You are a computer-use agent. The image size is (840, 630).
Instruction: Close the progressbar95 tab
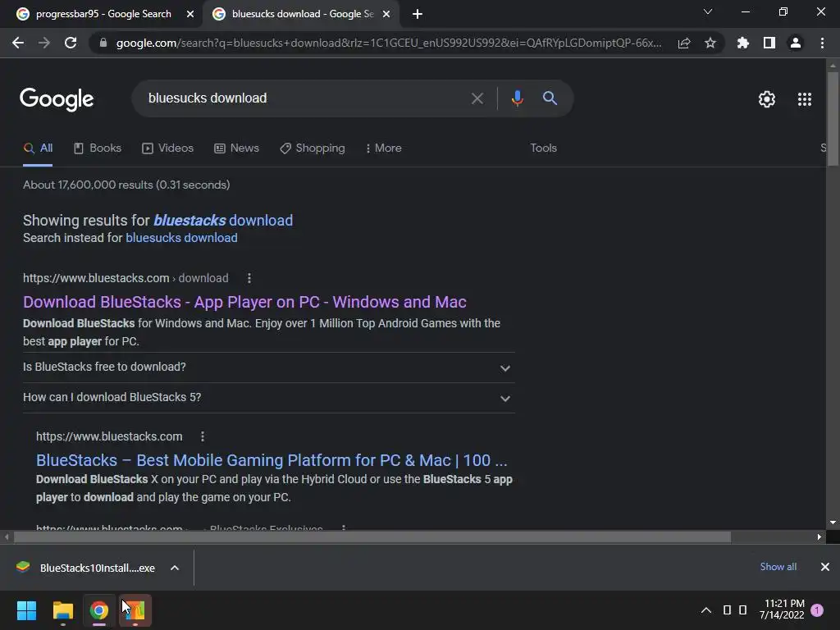click(x=190, y=14)
